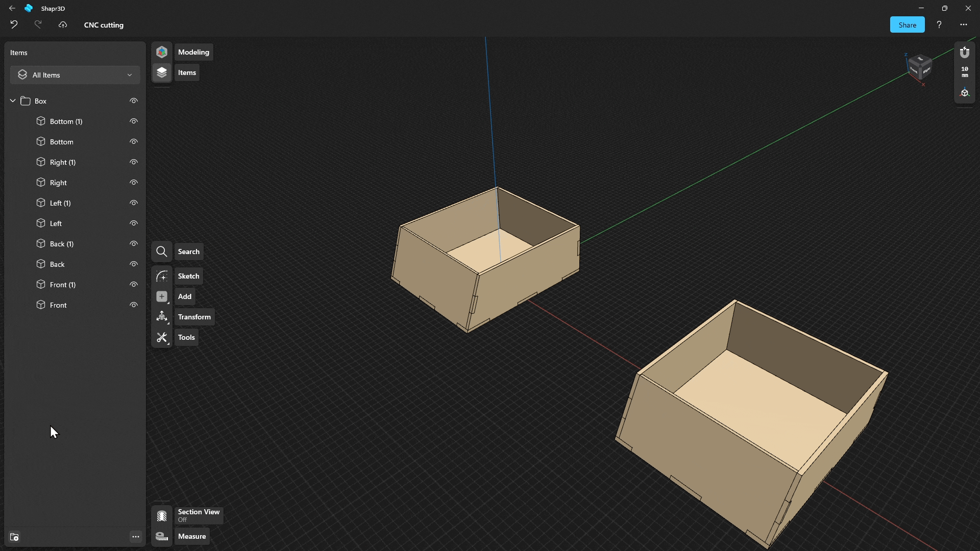
Task: Hide the Bottom (1) body
Action: [x=133, y=121]
